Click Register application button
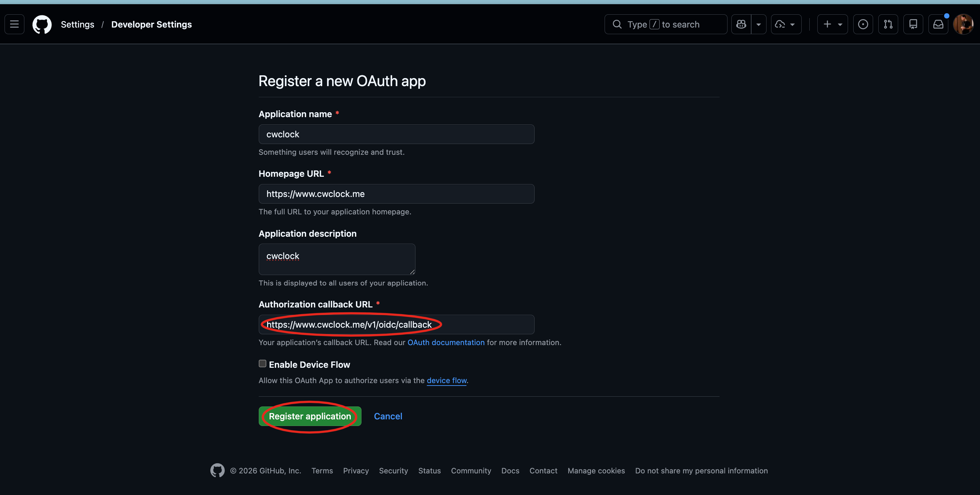980x495 pixels. [x=310, y=416]
